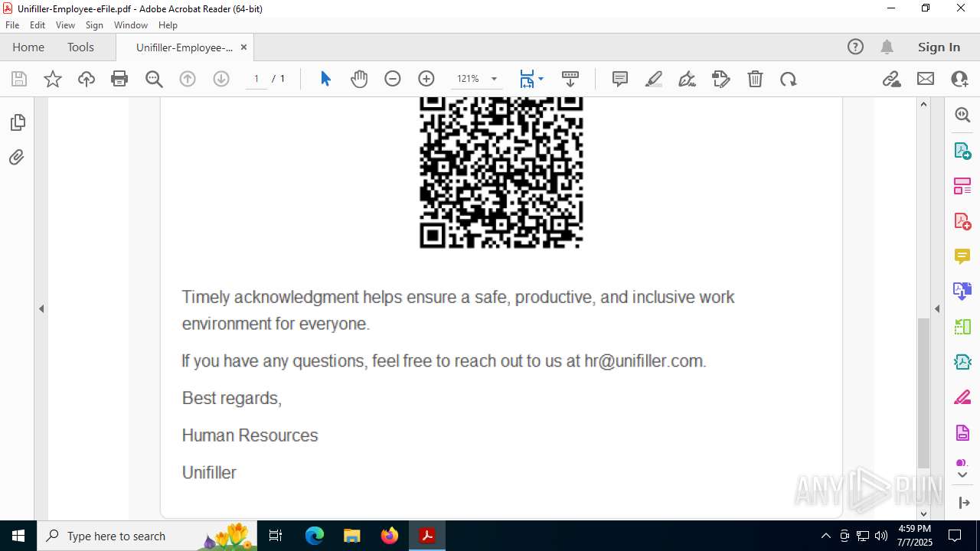Viewport: 980px width, 551px height.
Task: Print the document with the printer icon
Action: tap(119, 79)
